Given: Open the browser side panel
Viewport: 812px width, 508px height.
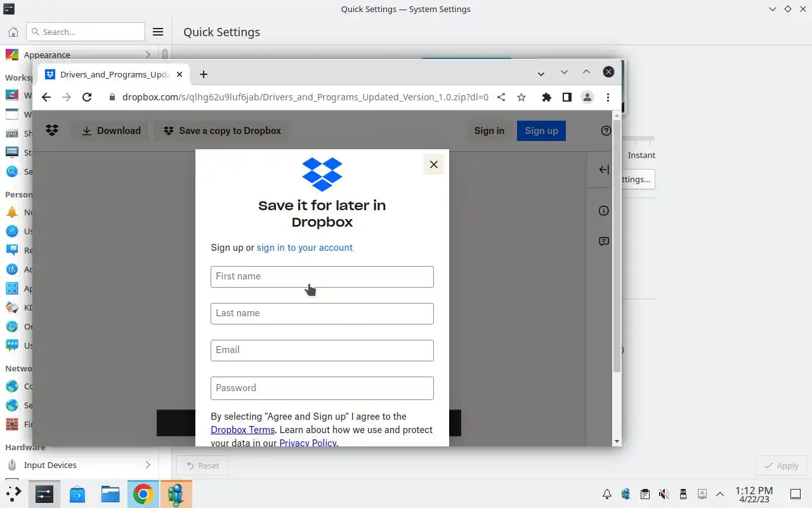Looking at the screenshot, I should coord(566,97).
